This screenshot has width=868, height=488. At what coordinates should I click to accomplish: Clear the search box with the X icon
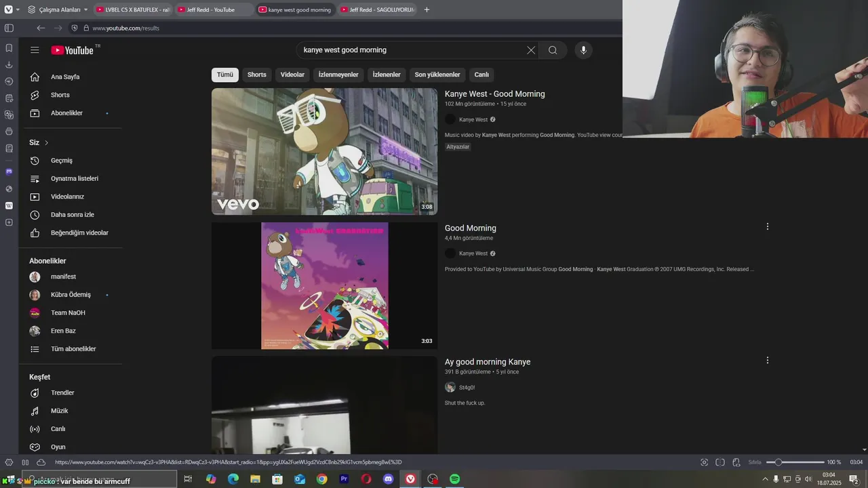coord(531,50)
